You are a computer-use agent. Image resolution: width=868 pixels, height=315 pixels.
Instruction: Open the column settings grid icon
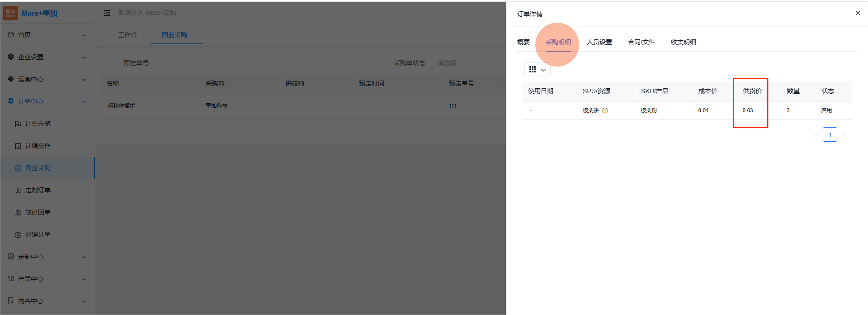pyautogui.click(x=537, y=70)
